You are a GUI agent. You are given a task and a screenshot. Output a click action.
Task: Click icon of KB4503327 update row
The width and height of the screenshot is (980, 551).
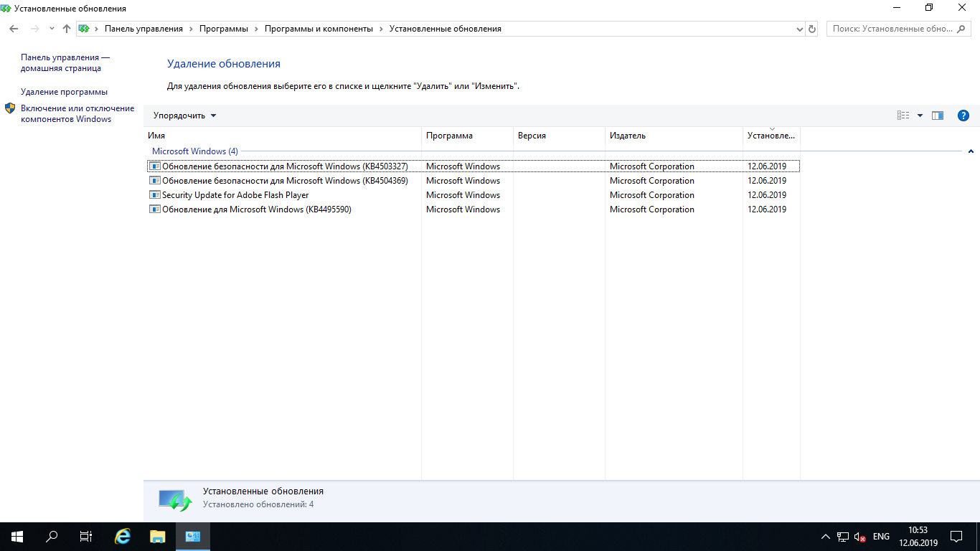(x=154, y=166)
